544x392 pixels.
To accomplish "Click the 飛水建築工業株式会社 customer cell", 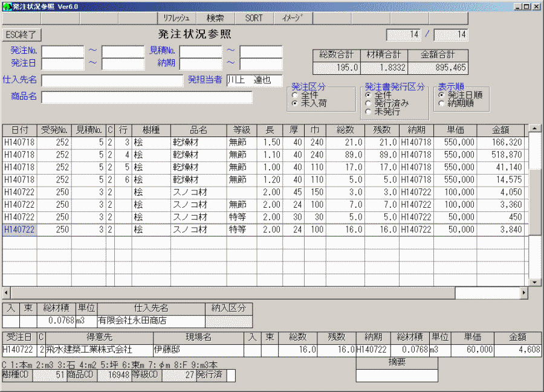I will tap(99, 350).
